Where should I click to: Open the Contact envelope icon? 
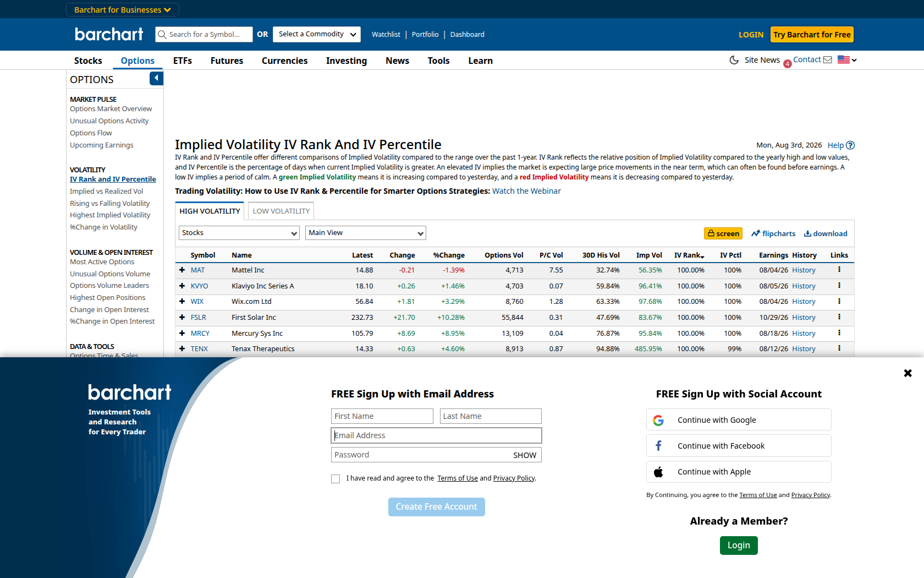pyautogui.click(x=827, y=59)
